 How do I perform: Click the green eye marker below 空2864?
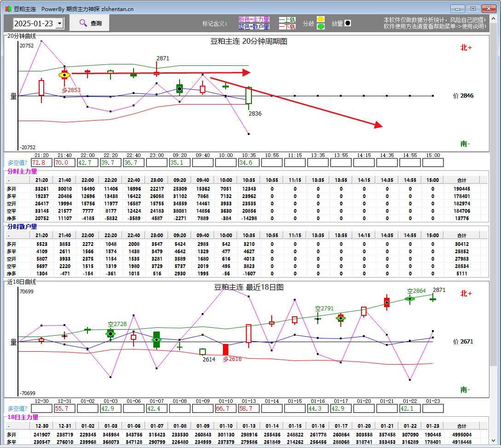pyautogui.click(x=410, y=299)
